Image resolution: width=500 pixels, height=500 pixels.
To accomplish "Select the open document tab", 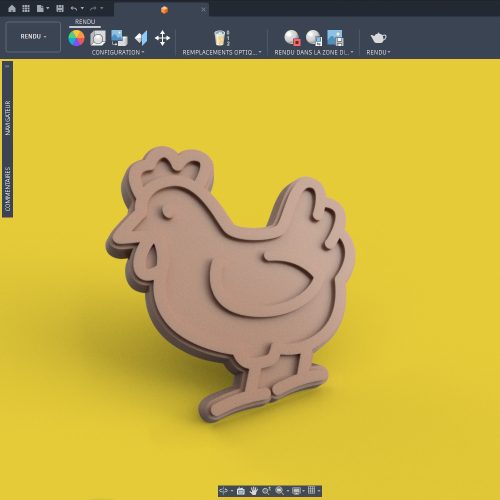I will coord(161,9).
